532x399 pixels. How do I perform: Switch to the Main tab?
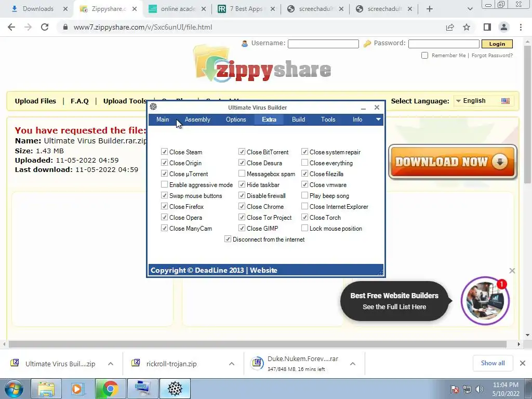163,119
